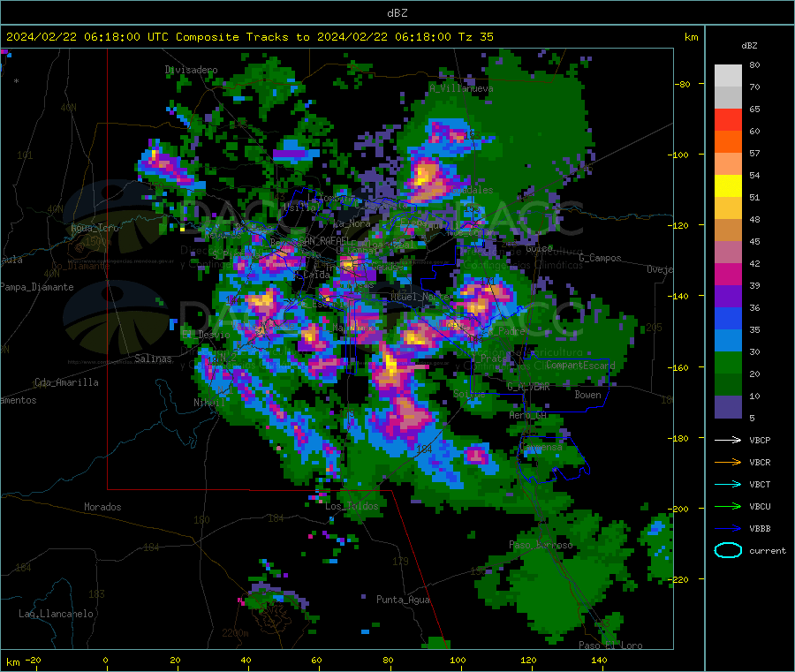The height and width of the screenshot is (672, 795).
Task: Click the cyan 'current' ellipse legend icon
Action: pos(728,550)
